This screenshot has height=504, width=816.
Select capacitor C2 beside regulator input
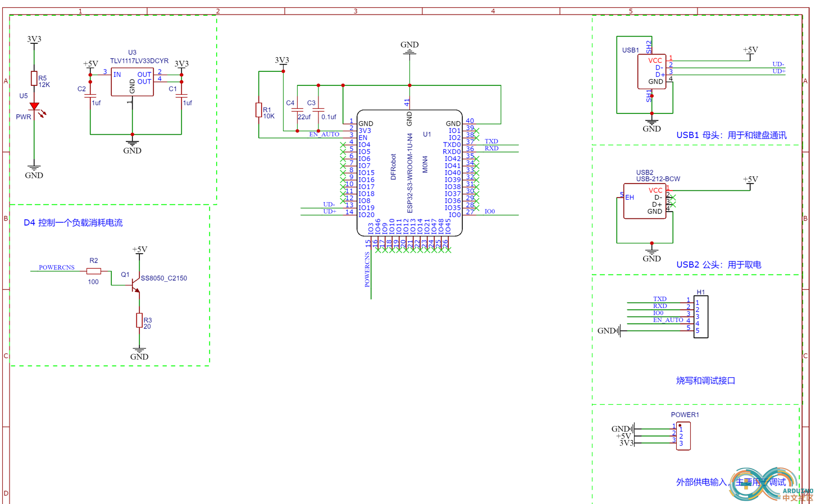[90, 96]
